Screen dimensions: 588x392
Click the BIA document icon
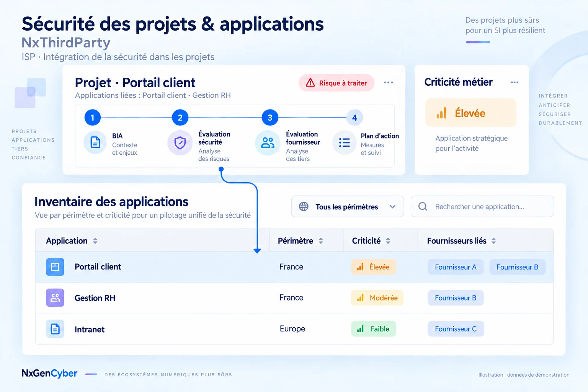[x=95, y=142]
